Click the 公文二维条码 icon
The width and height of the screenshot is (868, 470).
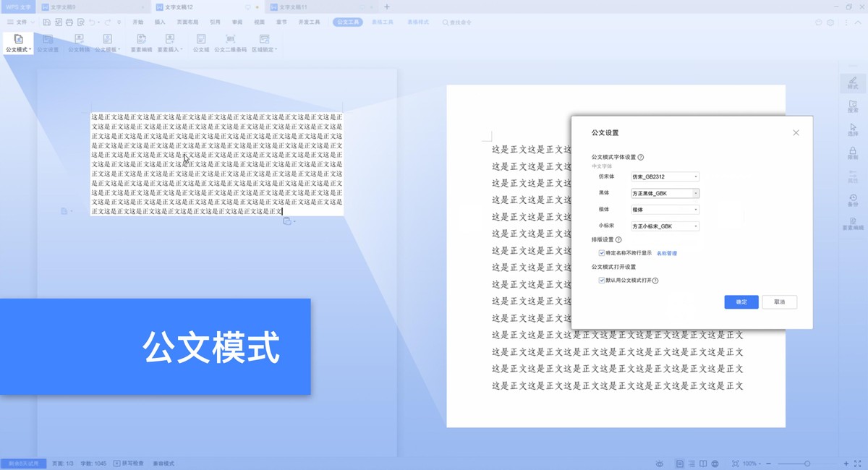pos(230,43)
